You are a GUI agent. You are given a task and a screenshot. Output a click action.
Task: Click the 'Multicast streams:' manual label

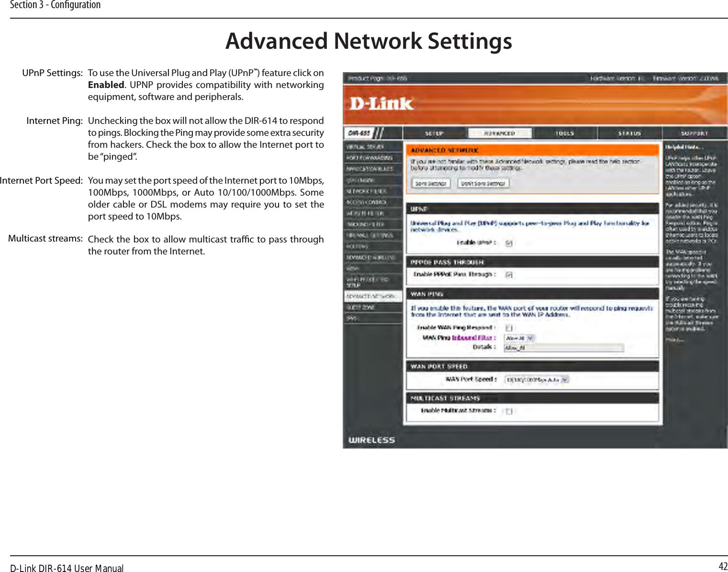pos(45,238)
